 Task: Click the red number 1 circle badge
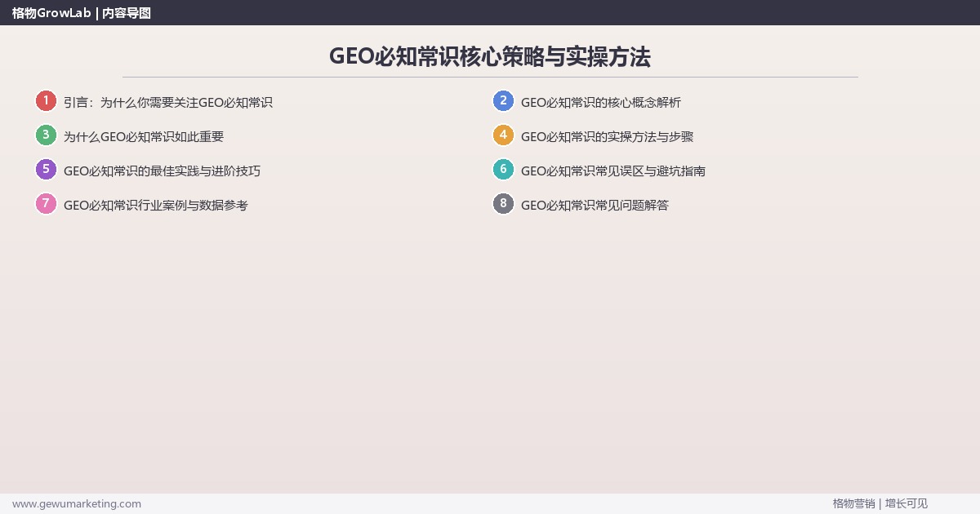click(x=46, y=101)
